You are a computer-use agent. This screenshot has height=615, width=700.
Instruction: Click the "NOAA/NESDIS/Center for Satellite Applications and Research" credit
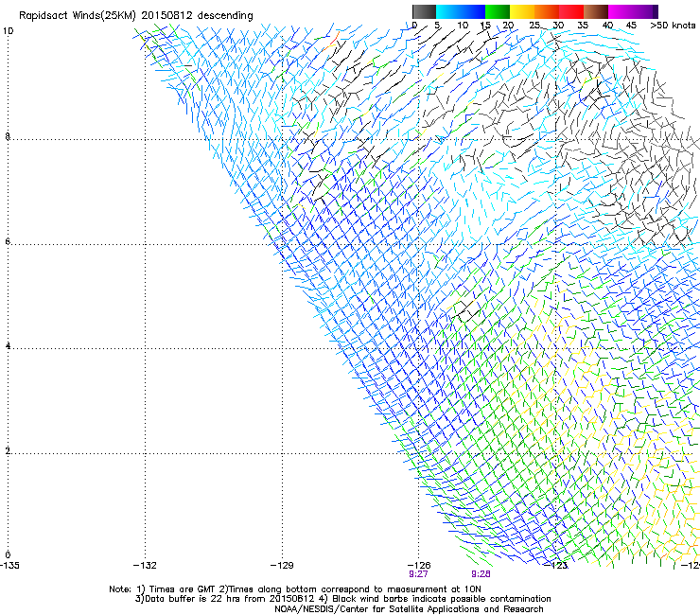(x=409, y=609)
